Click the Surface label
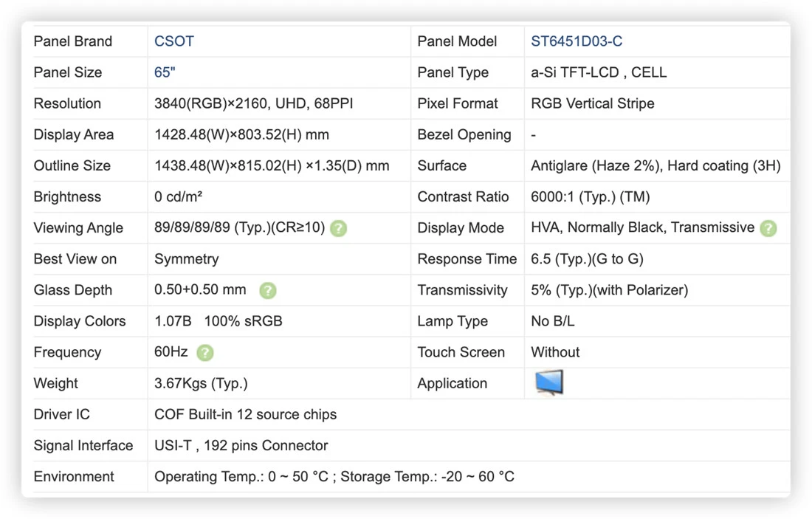The height and width of the screenshot is (519, 812). tap(441, 166)
